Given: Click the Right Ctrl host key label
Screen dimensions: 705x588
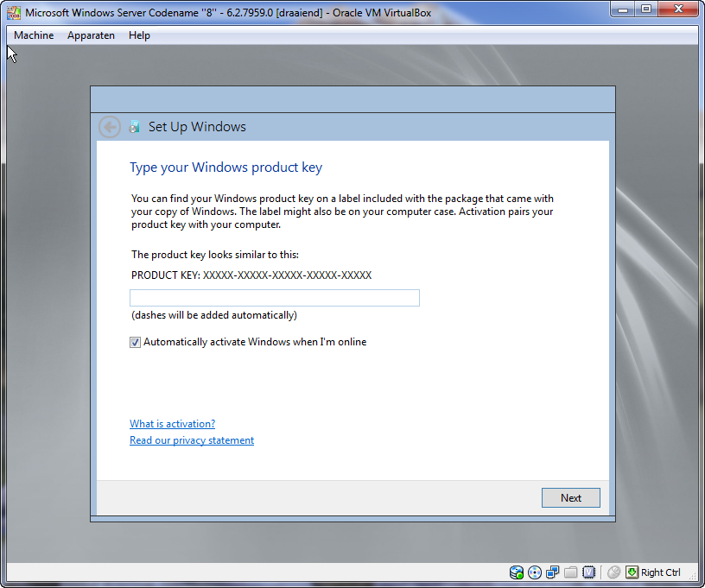Looking at the screenshot, I should click(x=660, y=572).
